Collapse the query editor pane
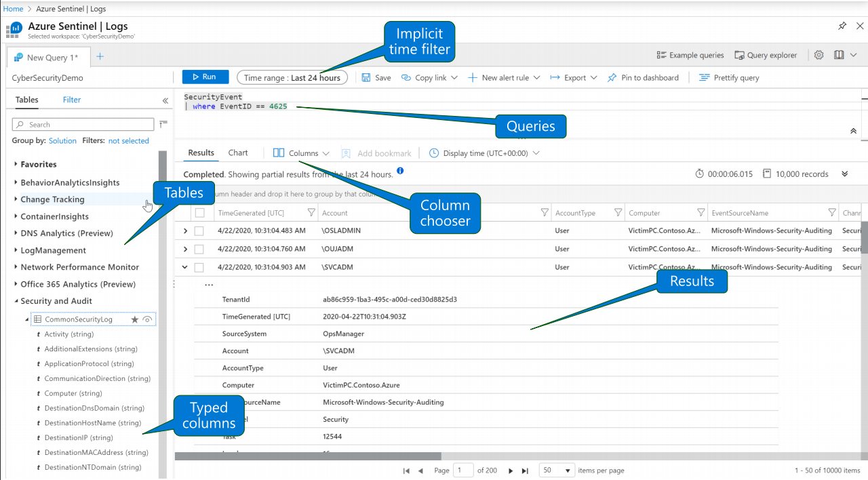868x480 pixels. pos(853,131)
